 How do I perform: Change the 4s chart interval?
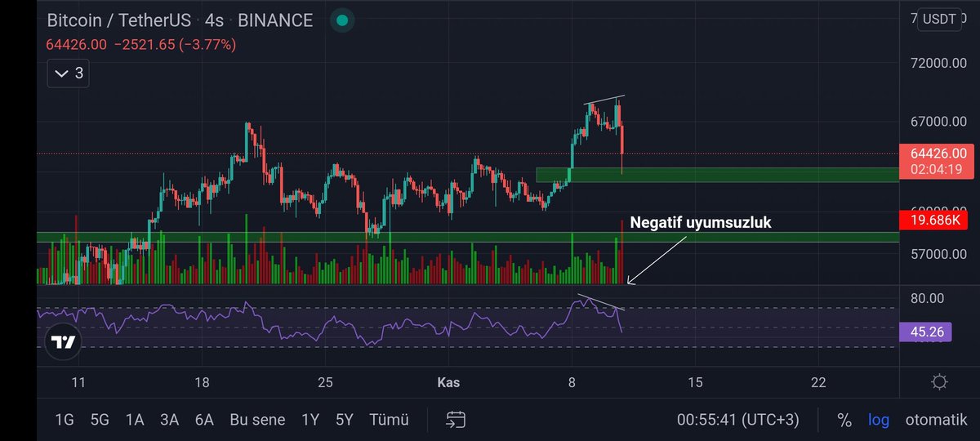point(214,20)
